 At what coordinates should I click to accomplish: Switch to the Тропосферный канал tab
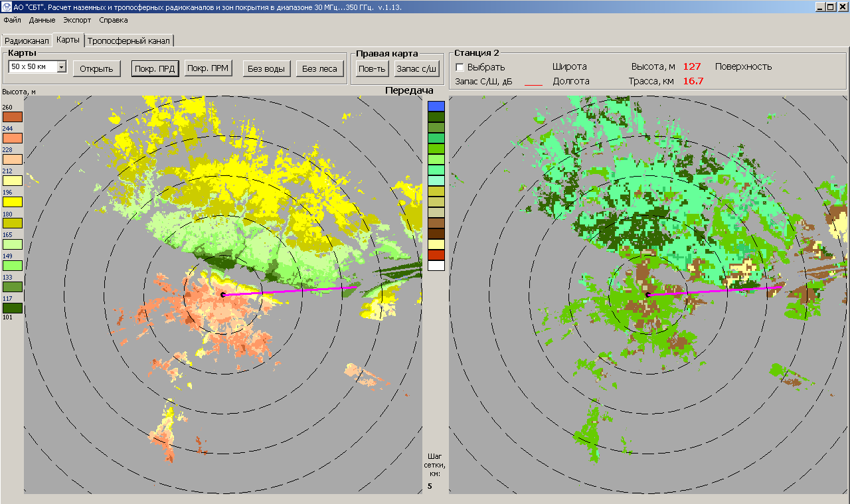coord(129,41)
